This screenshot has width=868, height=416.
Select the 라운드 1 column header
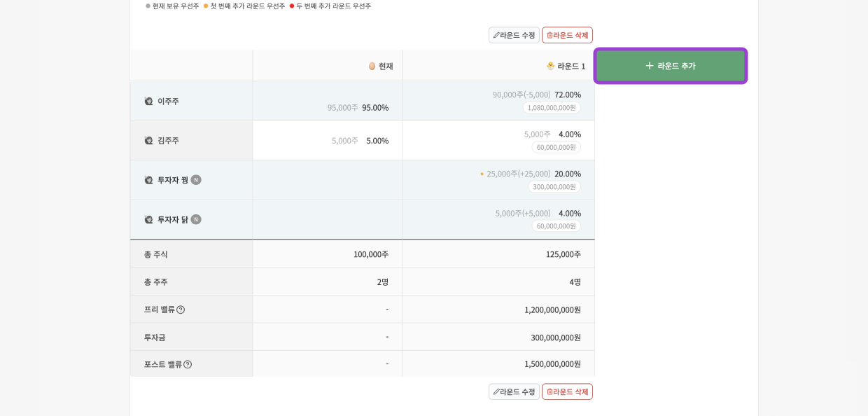tap(570, 66)
